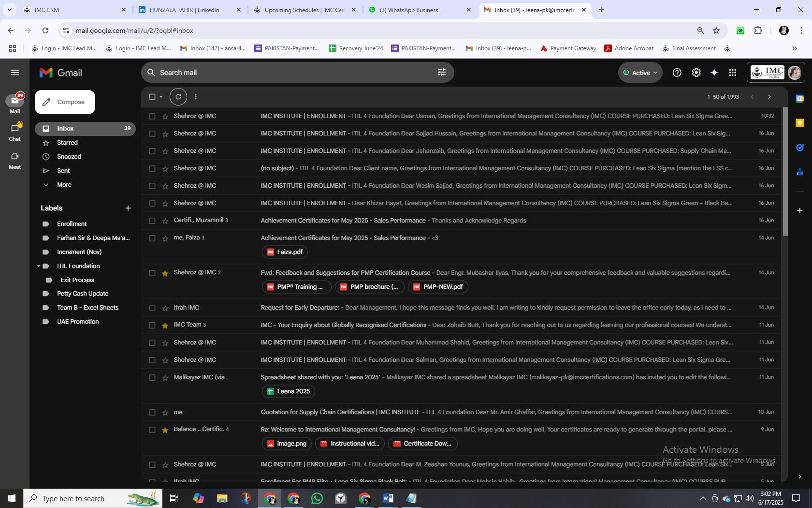Switch to the HUNZALA TAHIR LinkedIn tab
Viewport: 812px width, 508px height.
pos(189,10)
